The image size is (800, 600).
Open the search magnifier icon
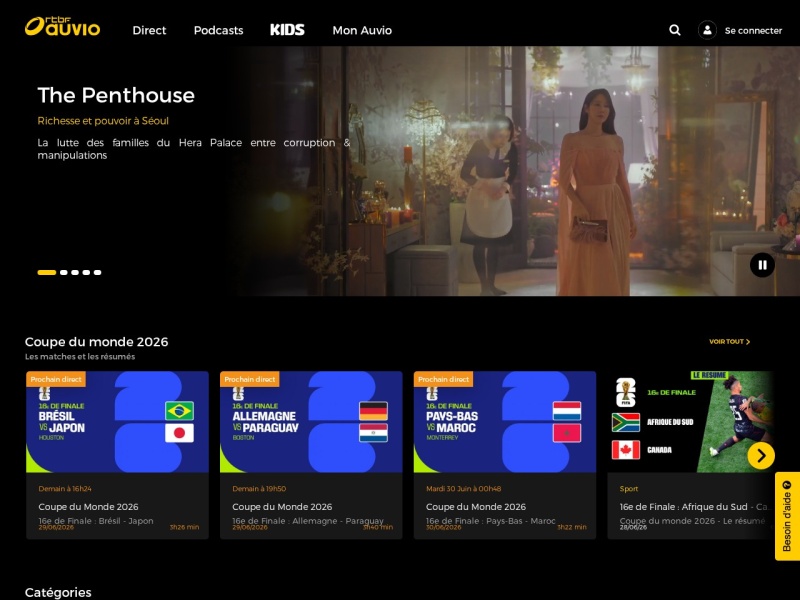674,30
